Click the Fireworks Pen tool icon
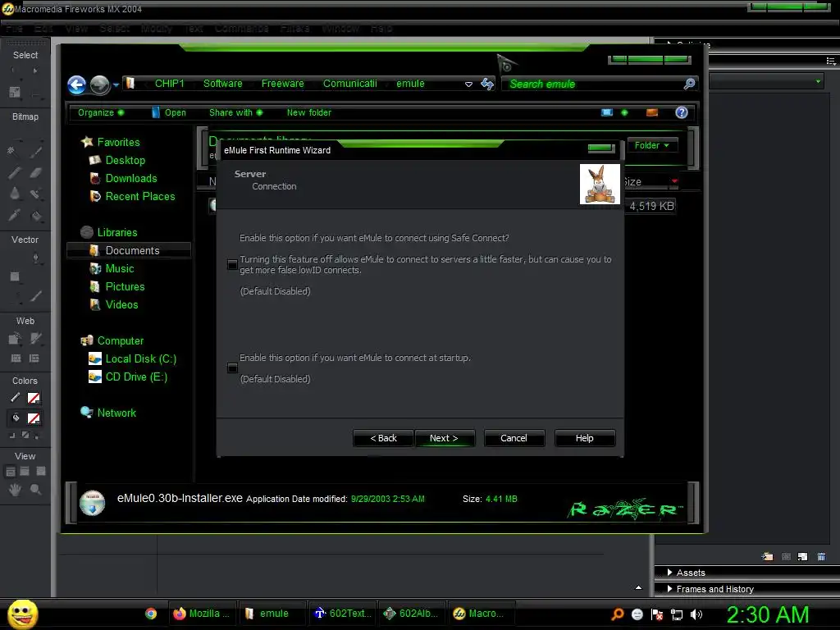This screenshot has width=840, height=630. [x=35, y=258]
